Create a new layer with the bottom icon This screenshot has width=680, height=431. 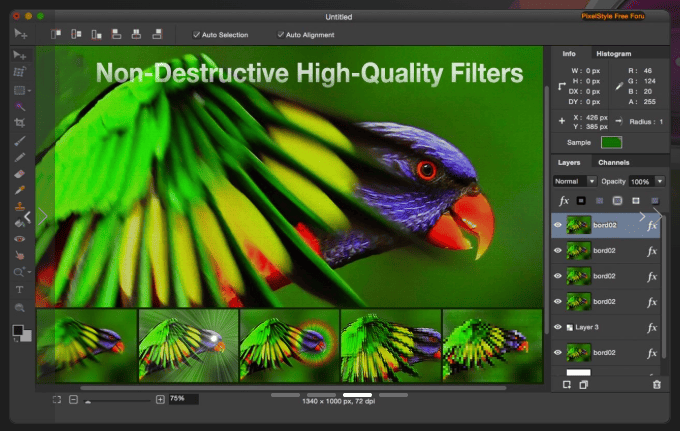click(567, 385)
